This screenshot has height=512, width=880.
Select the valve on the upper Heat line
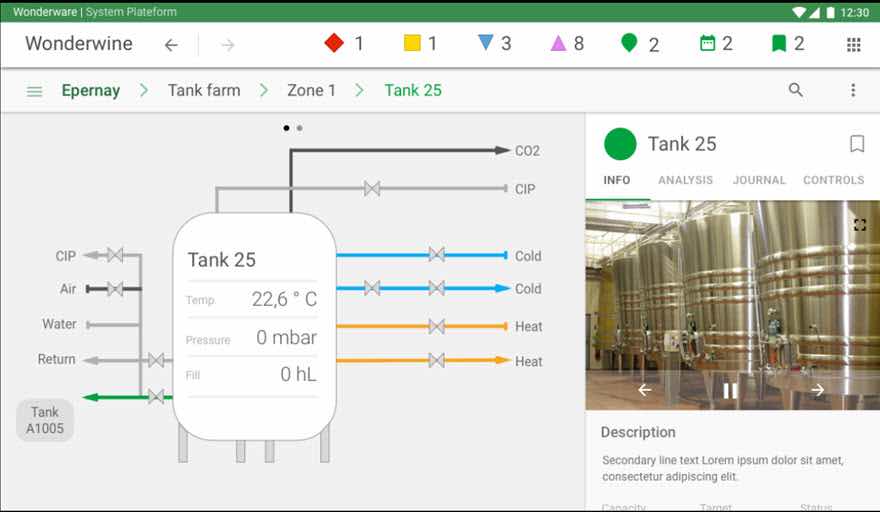tap(437, 326)
